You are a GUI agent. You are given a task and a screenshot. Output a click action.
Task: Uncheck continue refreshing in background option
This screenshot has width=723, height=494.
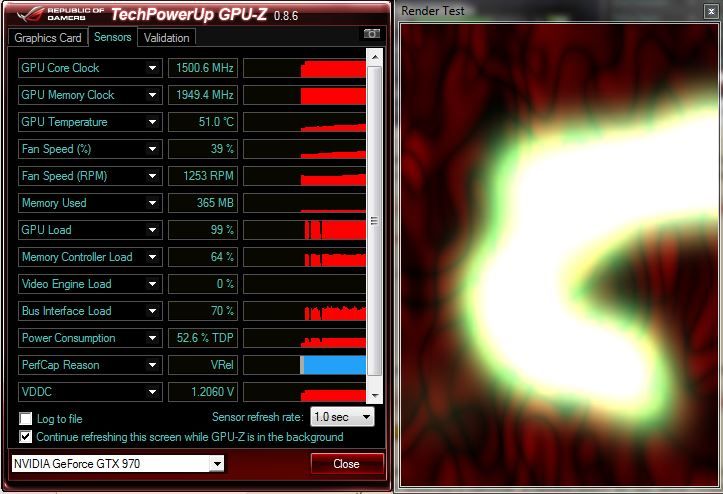[x=25, y=437]
